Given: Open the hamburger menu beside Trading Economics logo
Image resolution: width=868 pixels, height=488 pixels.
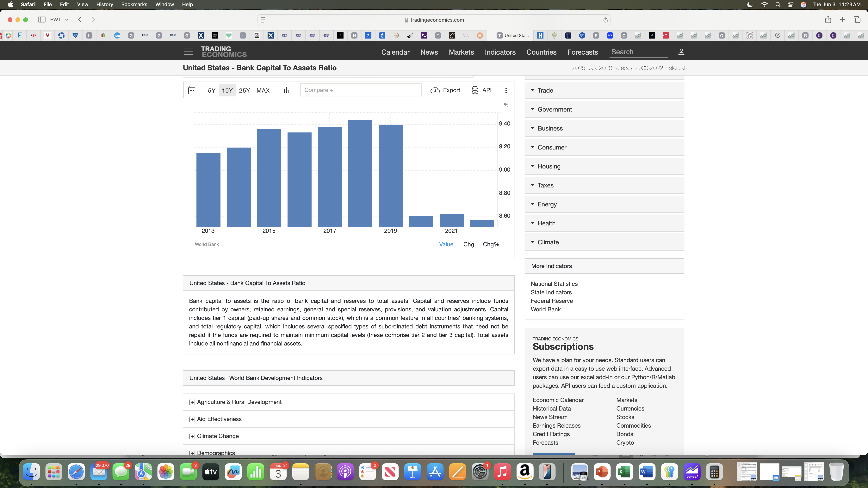Looking at the screenshot, I should (x=189, y=51).
